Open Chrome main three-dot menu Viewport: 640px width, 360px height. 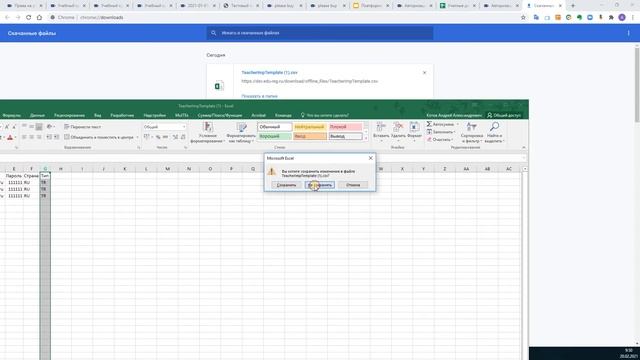pos(633,18)
